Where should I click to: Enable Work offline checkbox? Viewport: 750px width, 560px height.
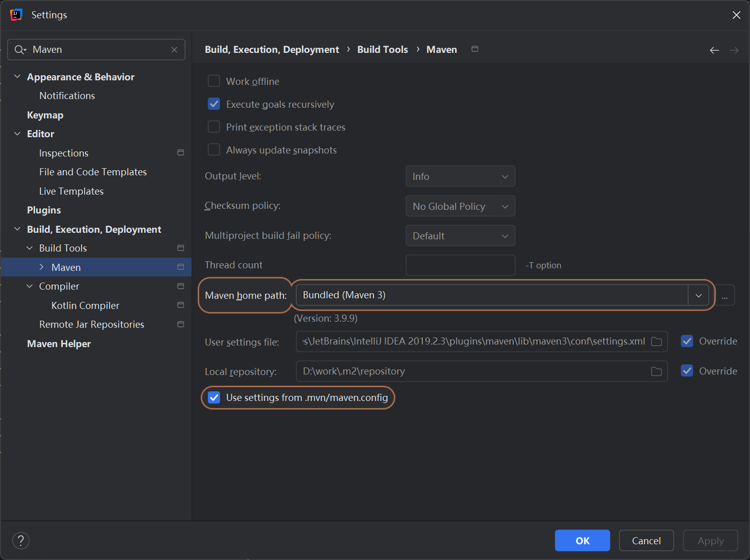coord(214,81)
